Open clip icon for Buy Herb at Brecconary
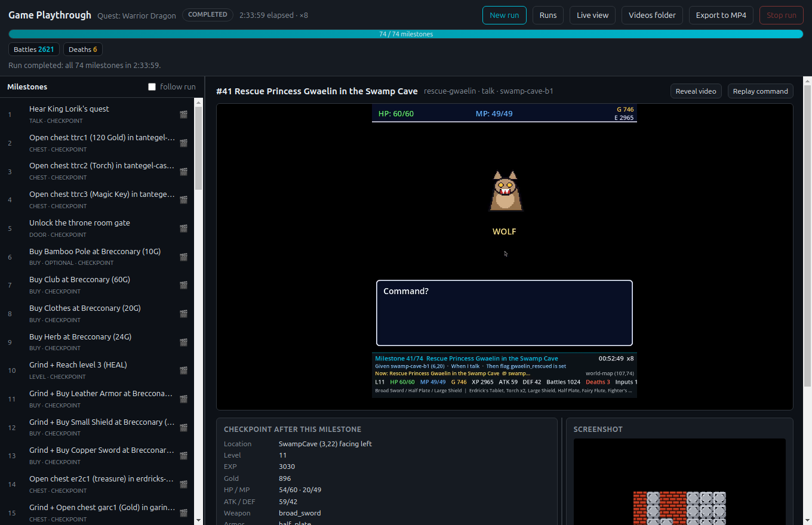 pos(183,342)
